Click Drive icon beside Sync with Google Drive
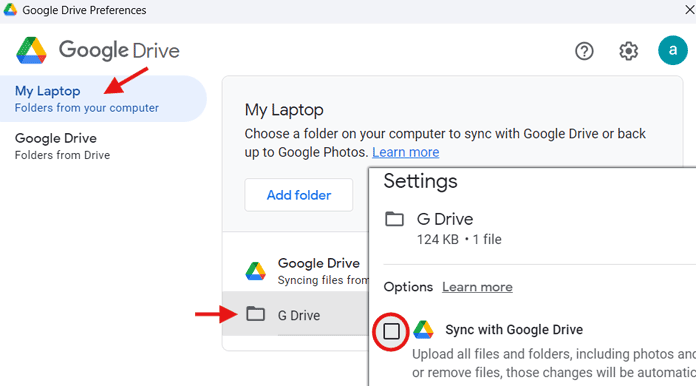 pos(423,330)
